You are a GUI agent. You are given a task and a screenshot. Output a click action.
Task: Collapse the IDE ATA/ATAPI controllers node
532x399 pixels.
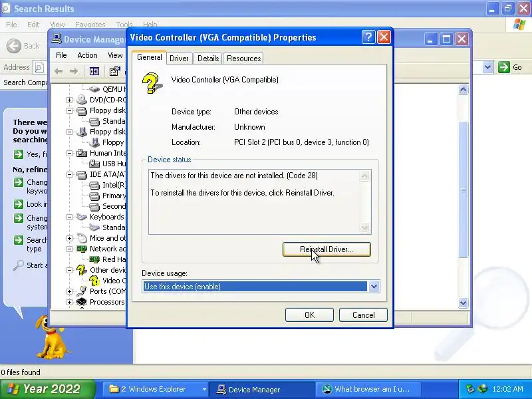tap(69, 174)
